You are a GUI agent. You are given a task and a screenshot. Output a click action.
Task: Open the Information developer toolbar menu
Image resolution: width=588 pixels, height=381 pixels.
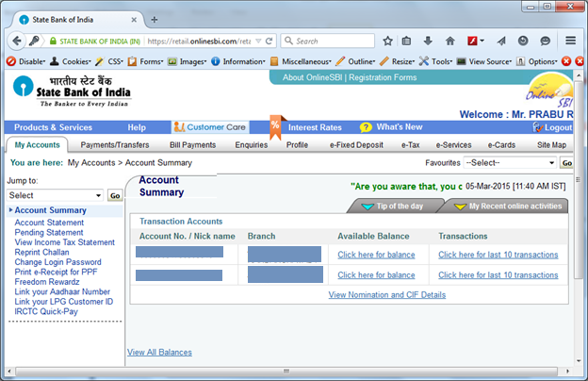(x=238, y=61)
